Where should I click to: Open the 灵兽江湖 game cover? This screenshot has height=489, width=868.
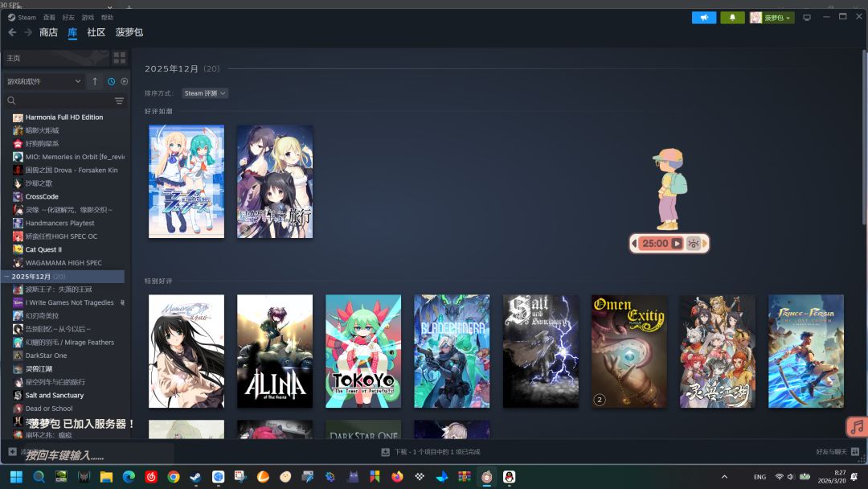(718, 351)
